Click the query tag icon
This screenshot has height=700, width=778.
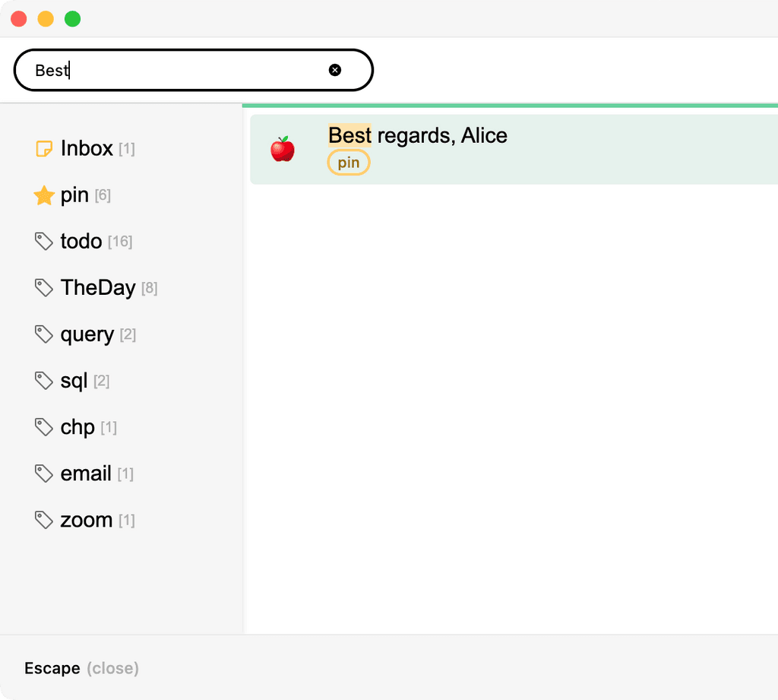(44, 334)
